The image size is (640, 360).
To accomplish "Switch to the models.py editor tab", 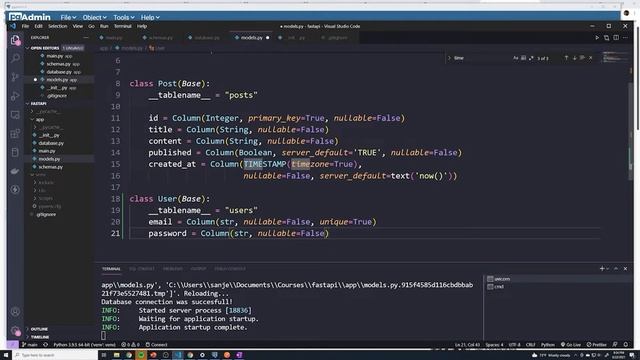I will (251, 38).
